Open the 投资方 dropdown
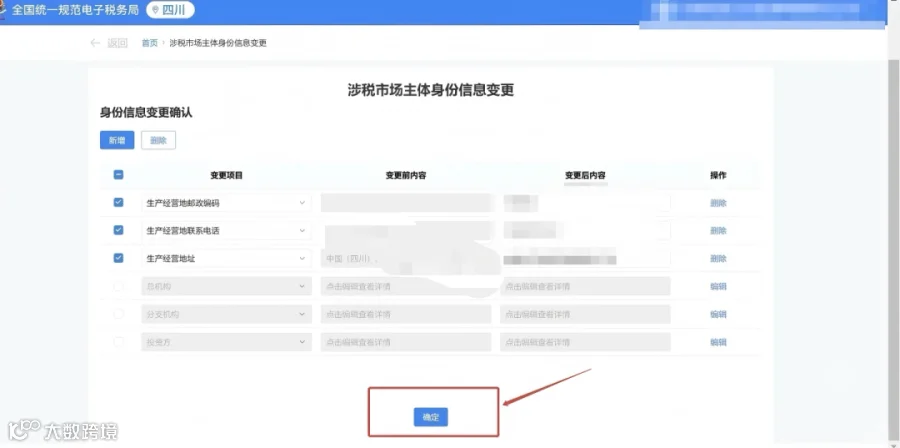Image resolution: width=900 pixels, height=448 pixels. tap(227, 342)
